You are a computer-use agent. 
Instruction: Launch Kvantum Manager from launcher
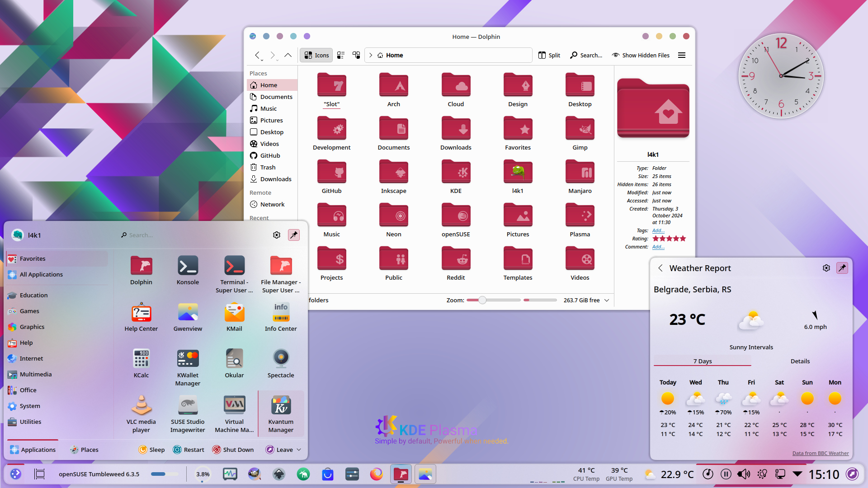click(281, 414)
